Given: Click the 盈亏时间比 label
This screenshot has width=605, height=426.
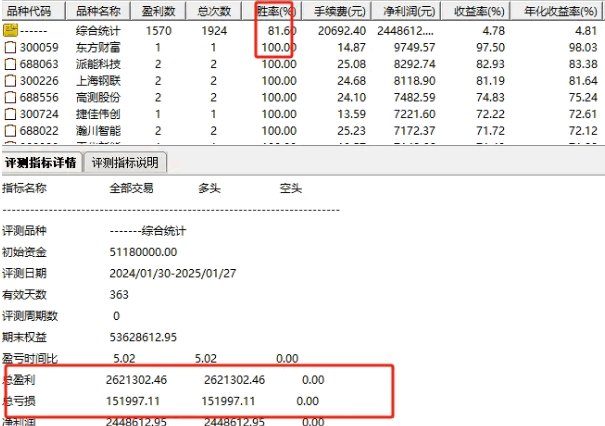Looking at the screenshot, I should pos(30,358).
